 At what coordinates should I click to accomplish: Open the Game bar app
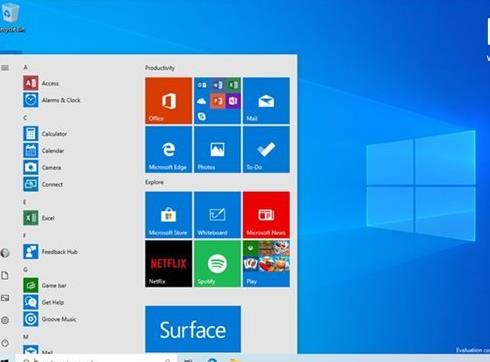pyautogui.click(x=45, y=285)
